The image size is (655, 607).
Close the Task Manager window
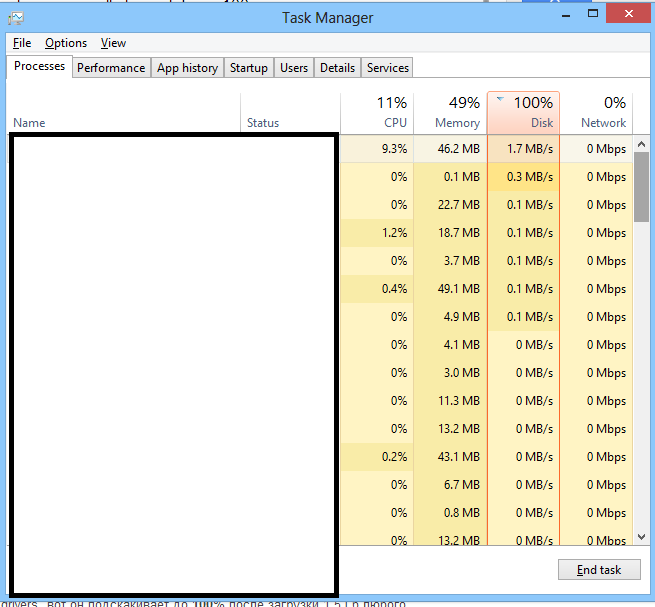click(x=629, y=14)
